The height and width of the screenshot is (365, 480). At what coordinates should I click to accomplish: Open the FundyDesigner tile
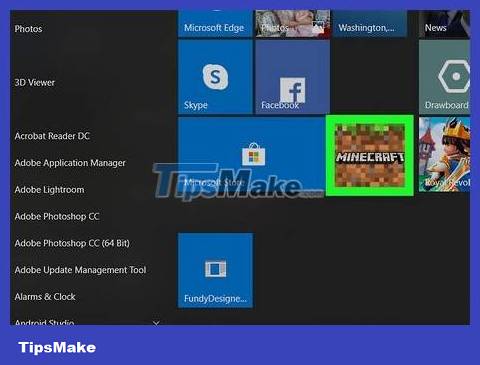click(x=215, y=270)
